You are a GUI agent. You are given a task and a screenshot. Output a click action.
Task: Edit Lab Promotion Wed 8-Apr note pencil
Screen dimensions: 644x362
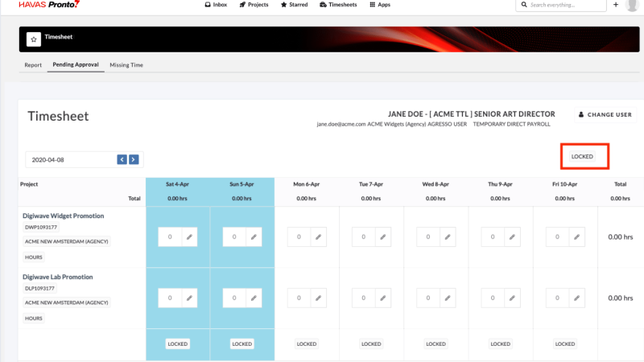[448, 298]
